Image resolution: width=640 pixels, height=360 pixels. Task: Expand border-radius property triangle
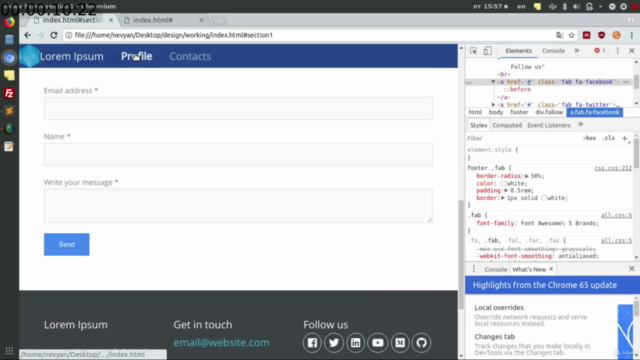(527, 176)
